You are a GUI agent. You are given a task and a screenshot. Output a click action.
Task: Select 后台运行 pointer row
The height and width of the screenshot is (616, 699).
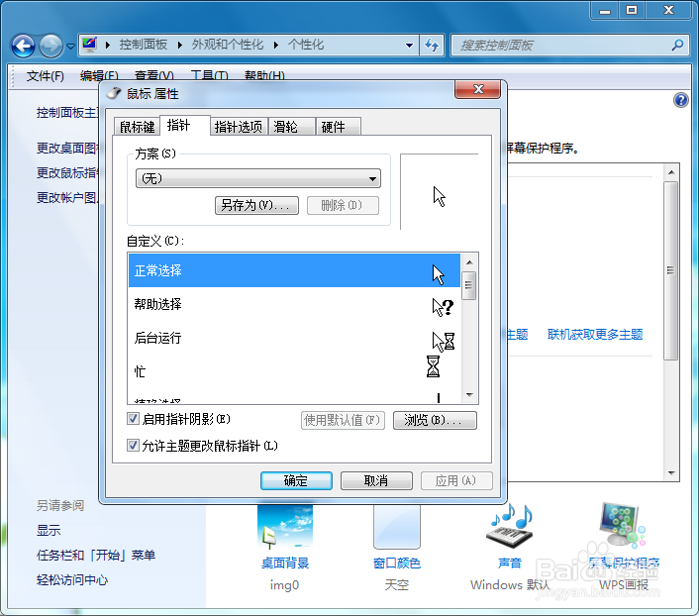(294, 338)
